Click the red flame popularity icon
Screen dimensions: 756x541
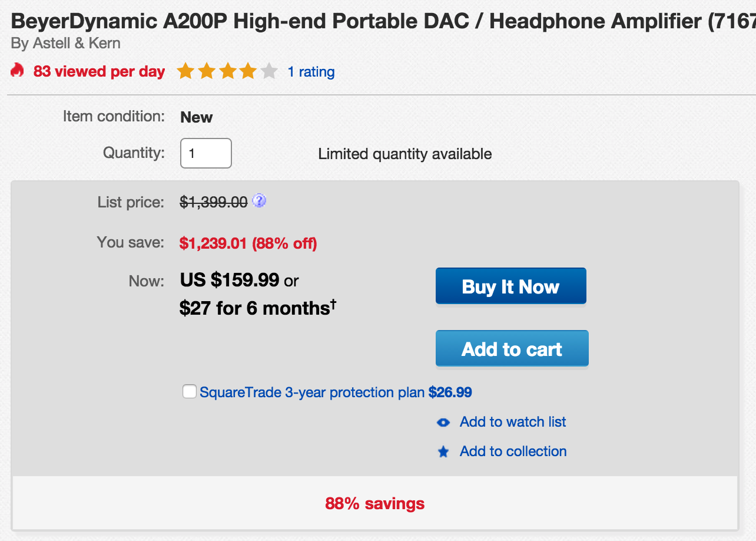17,71
